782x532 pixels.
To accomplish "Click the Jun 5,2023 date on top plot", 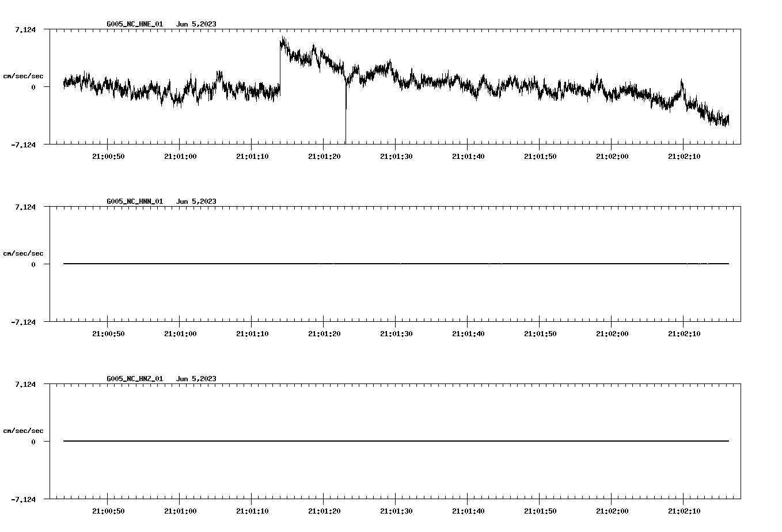I will 196,24.
